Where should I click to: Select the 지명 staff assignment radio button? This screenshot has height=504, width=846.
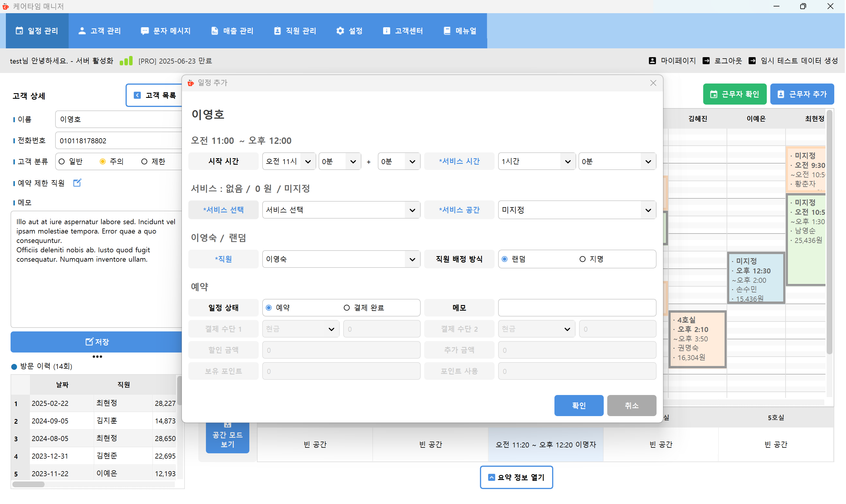click(x=583, y=259)
